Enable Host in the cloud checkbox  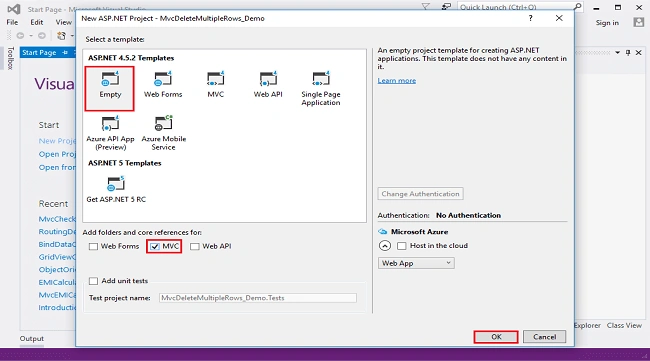401,246
